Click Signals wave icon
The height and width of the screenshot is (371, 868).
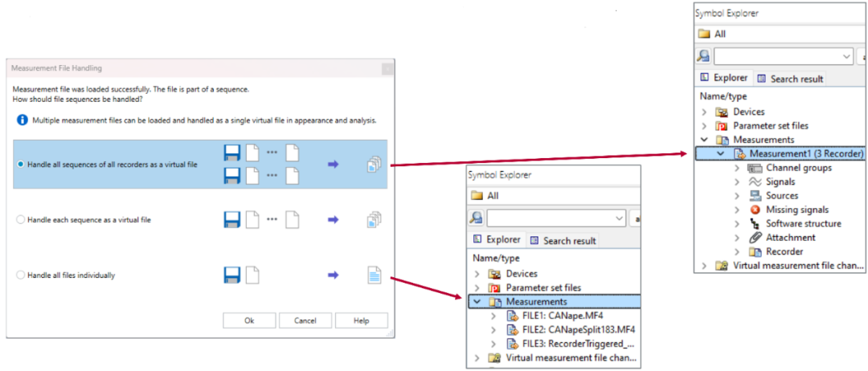click(755, 181)
